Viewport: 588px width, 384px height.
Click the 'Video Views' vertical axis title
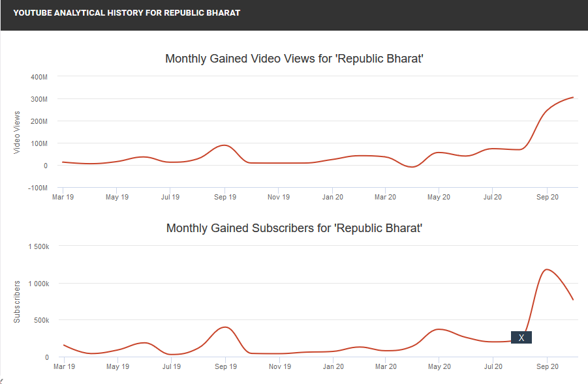[17, 132]
